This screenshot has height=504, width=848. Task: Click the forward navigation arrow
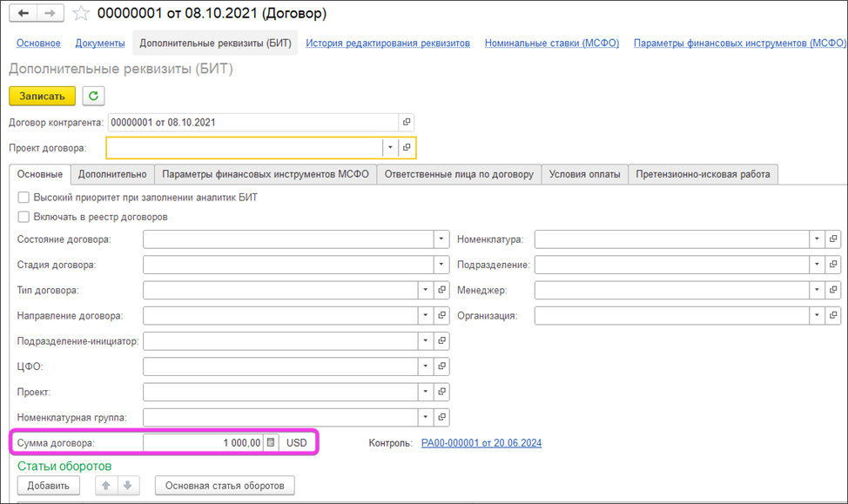[49, 13]
